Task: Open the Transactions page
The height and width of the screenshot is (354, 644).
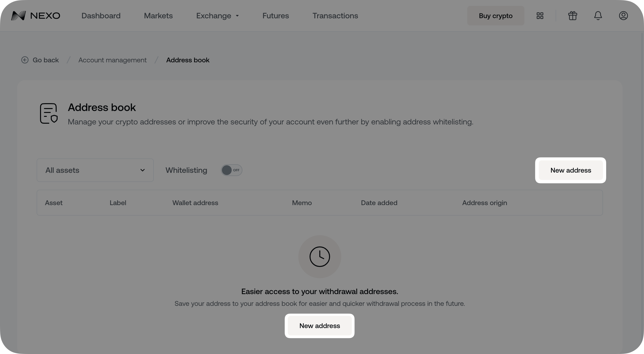Action: click(x=335, y=16)
